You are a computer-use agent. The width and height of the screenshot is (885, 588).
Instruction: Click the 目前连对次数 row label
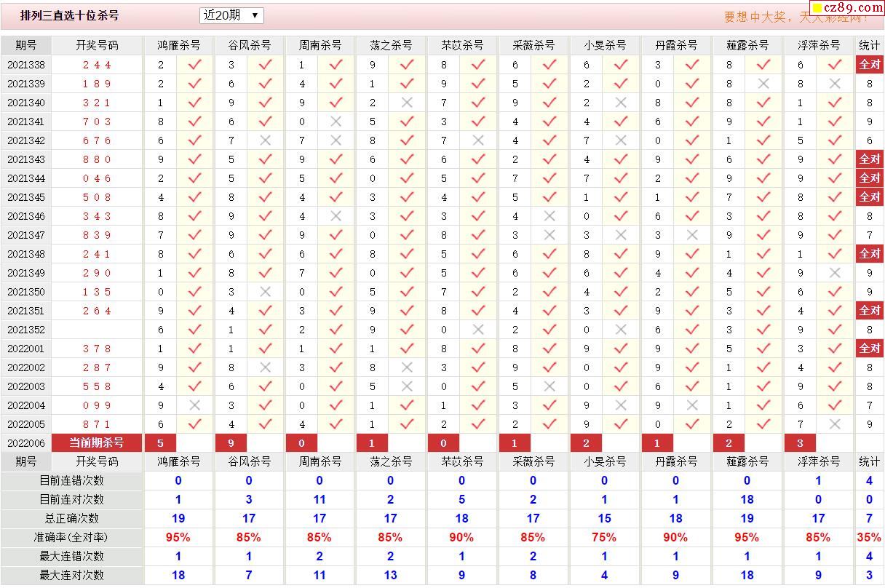coord(71,499)
